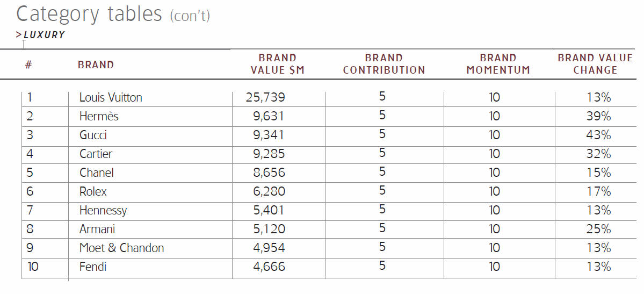Click the Brand Contribution column header
The height and width of the screenshot is (294, 644).
tap(383, 64)
